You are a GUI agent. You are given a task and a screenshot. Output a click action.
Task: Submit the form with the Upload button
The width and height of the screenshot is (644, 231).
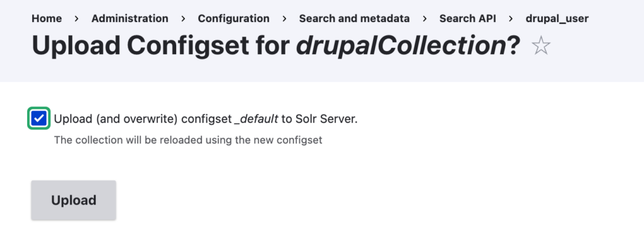click(74, 200)
